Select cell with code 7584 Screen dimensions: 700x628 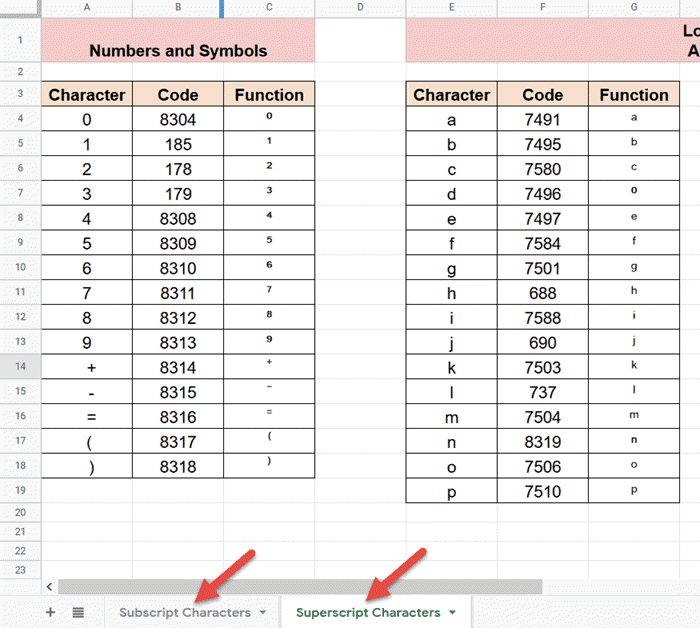point(542,243)
